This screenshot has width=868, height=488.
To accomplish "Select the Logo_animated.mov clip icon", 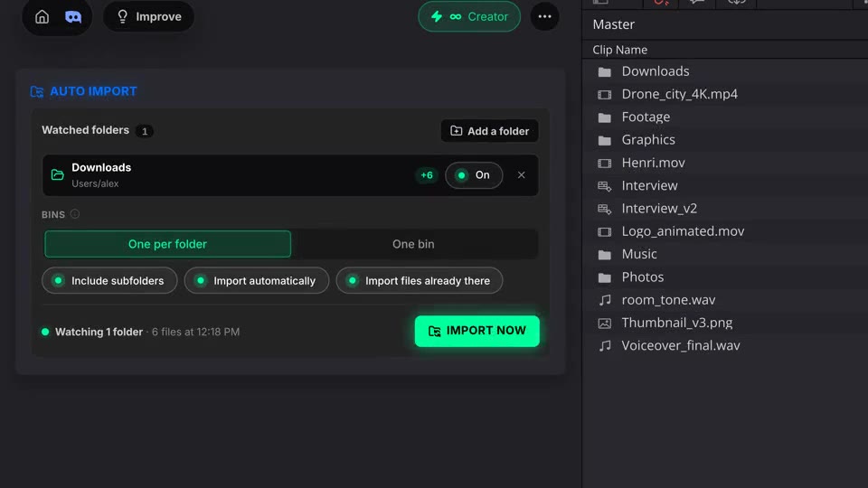I will coord(605,232).
